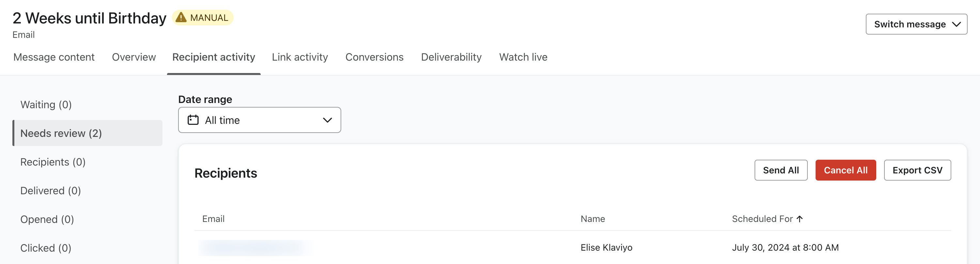Click the Date range chevron arrow
Screen dimensions: 980x264
(x=327, y=120)
